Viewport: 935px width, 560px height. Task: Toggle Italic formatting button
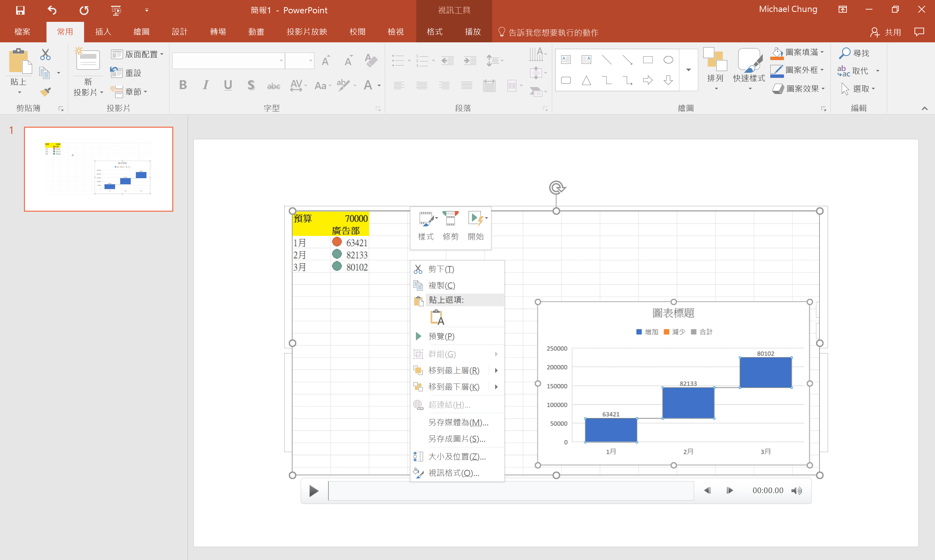tap(205, 85)
